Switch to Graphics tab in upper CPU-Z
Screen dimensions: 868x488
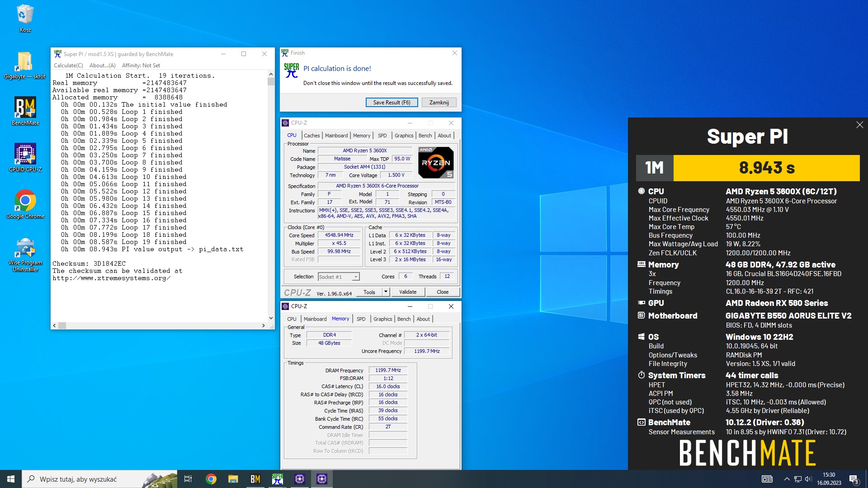pyautogui.click(x=404, y=136)
